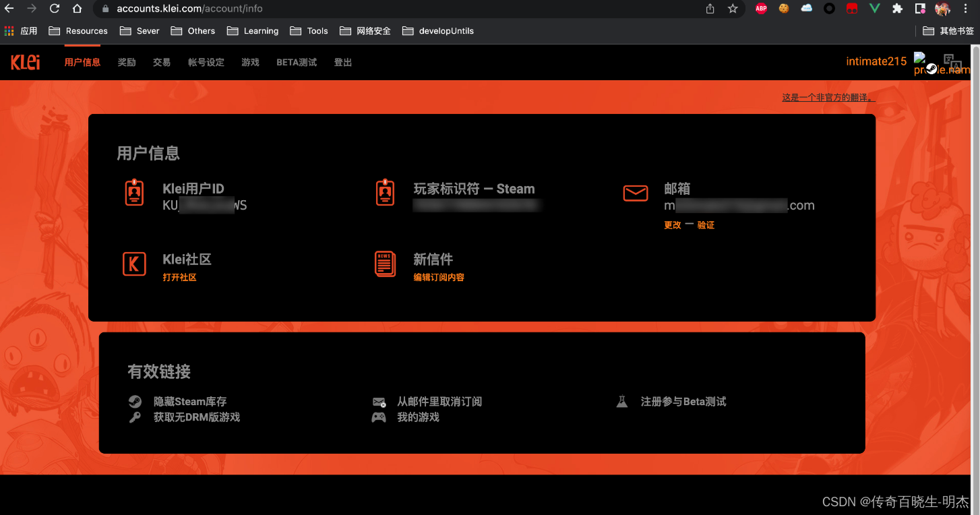Click the translate language icon in header

click(952, 62)
